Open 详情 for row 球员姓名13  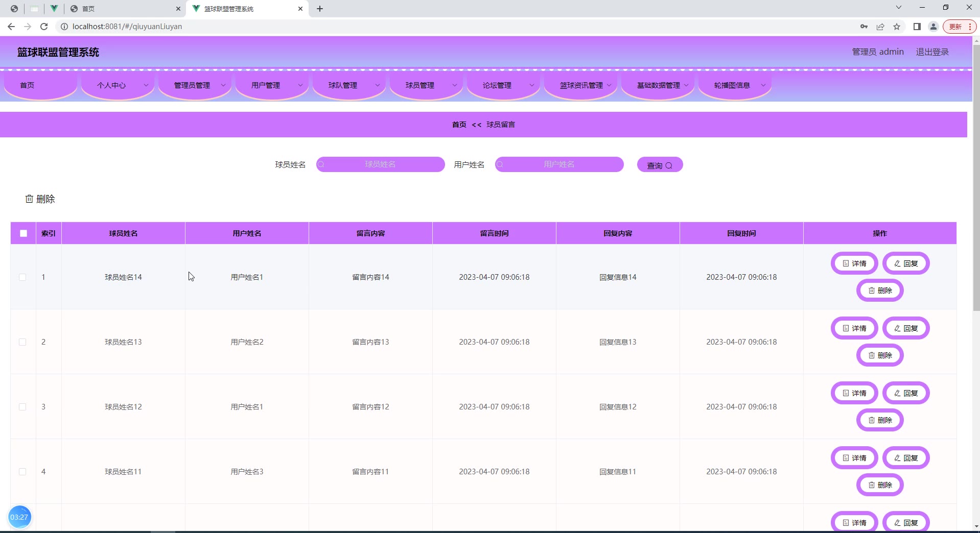[854, 328]
